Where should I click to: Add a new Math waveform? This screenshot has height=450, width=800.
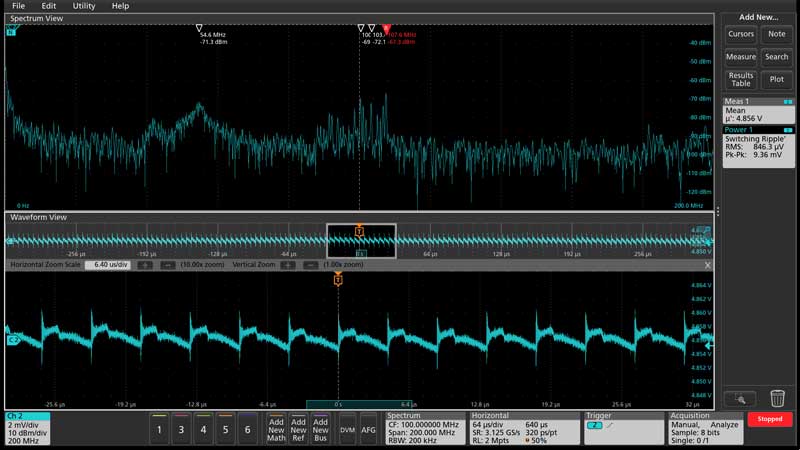275,428
